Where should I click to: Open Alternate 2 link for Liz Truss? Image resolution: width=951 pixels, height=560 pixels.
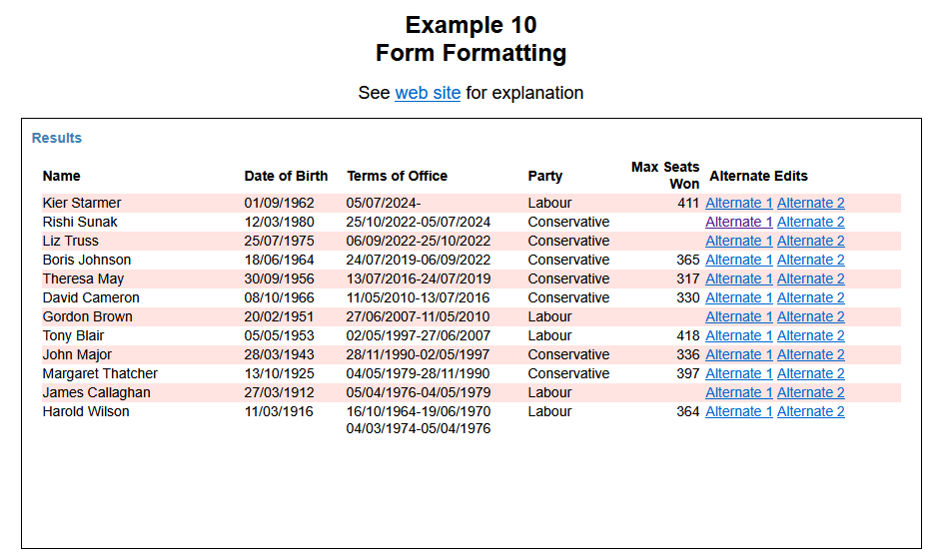810,241
